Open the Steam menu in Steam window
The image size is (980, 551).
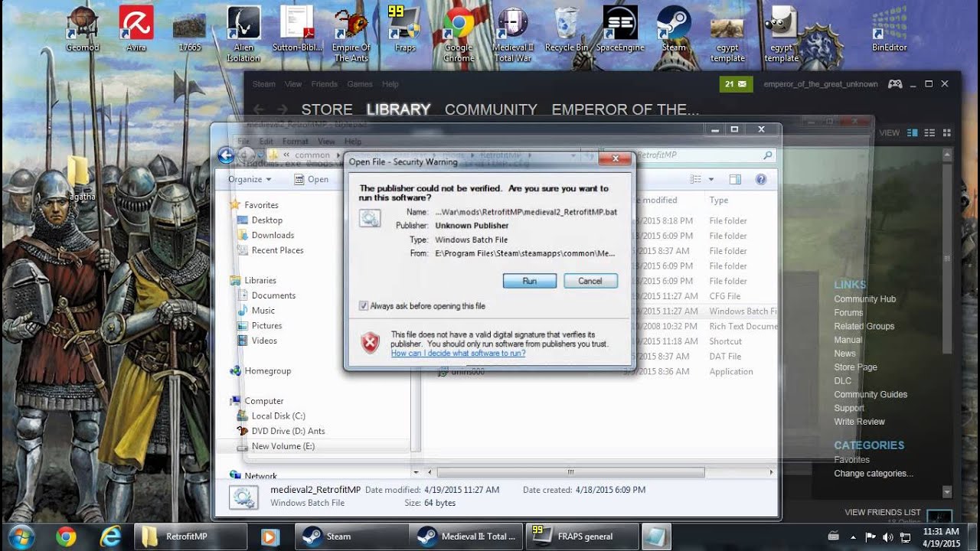pos(264,84)
